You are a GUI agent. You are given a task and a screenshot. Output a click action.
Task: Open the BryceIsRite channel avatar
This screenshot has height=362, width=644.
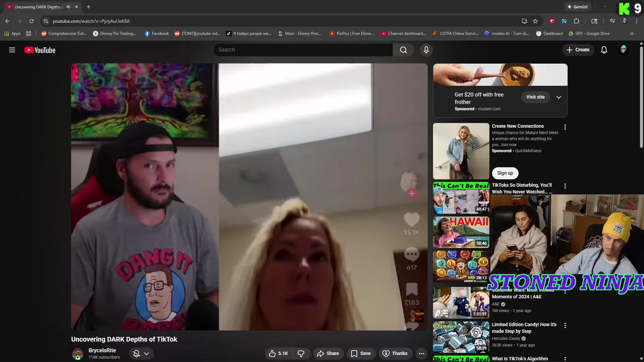tap(77, 353)
